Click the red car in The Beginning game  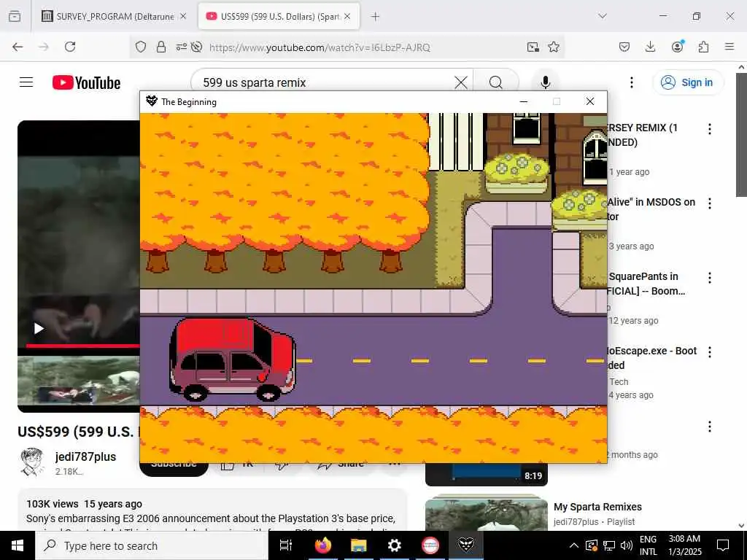click(233, 360)
